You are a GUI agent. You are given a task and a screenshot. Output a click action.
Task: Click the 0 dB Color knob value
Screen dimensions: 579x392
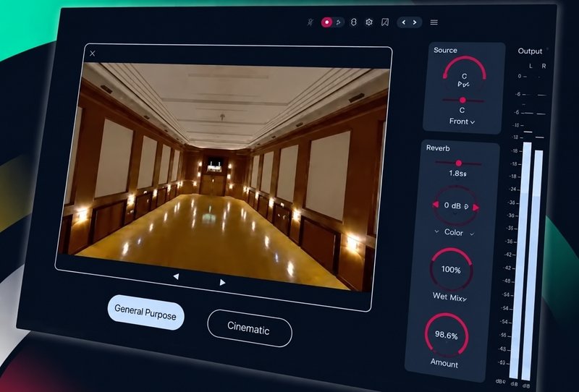pos(452,205)
